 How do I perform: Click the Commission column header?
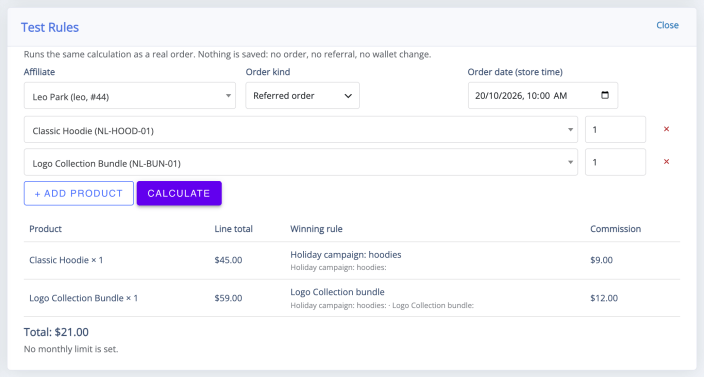pyautogui.click(x=615, y=229)
